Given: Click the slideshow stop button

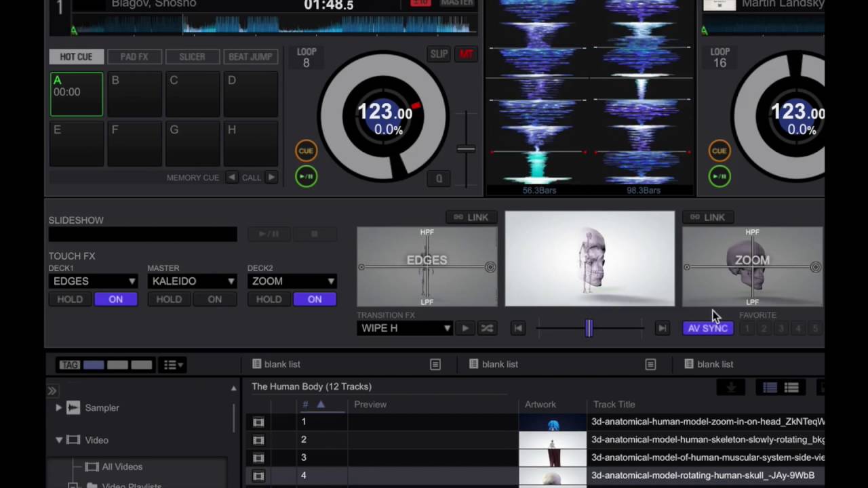Looking at the screenshot, I should (x=315, y=234).
